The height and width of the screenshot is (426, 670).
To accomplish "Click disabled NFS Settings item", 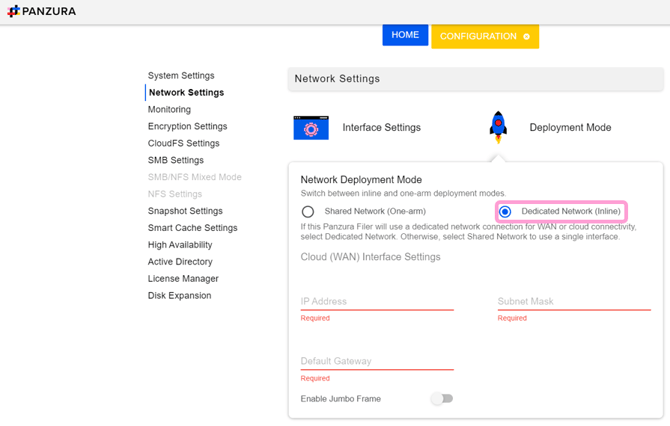I will (x=175, y=194).
